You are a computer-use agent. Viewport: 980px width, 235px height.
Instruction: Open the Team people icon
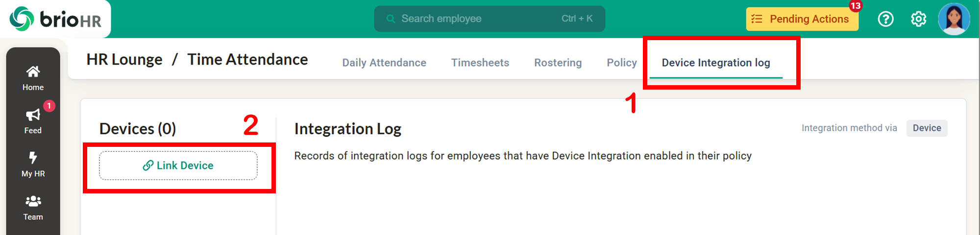point(33,201)
